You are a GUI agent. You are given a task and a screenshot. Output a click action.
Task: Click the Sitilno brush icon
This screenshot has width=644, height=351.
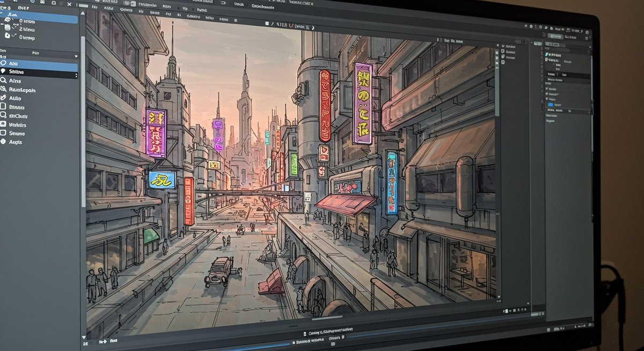point(4,71)
